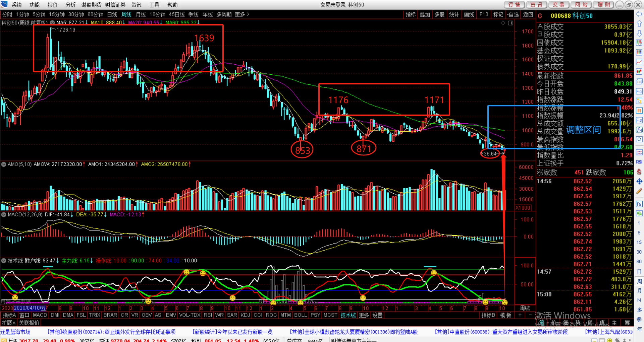
Task: Click the 返回 button in chart toolbar
Action: tap(528, 14)
